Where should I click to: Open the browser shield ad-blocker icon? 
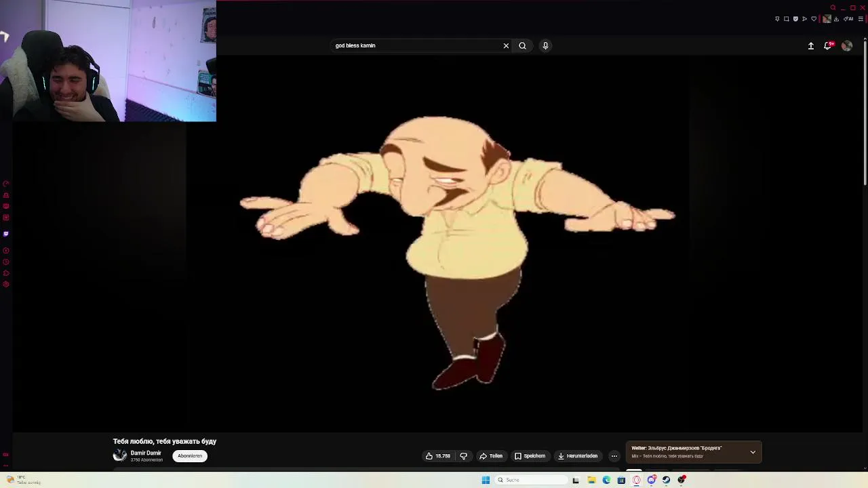coord(795,19)
